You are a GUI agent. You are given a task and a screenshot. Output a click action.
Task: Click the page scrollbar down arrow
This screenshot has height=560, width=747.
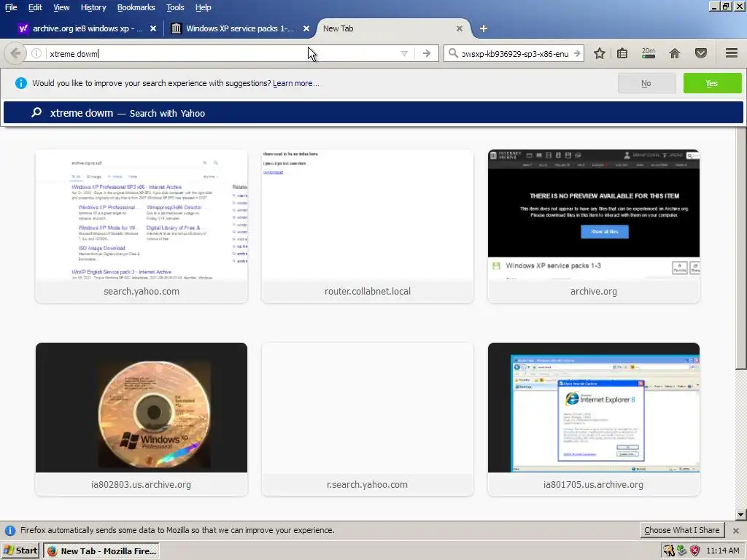pos(741,515)
